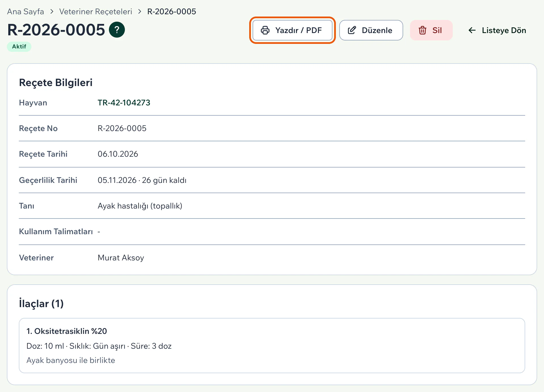Open Yazdır / PDF
Screen dimensions: 544x392
(x=293, y=30)
